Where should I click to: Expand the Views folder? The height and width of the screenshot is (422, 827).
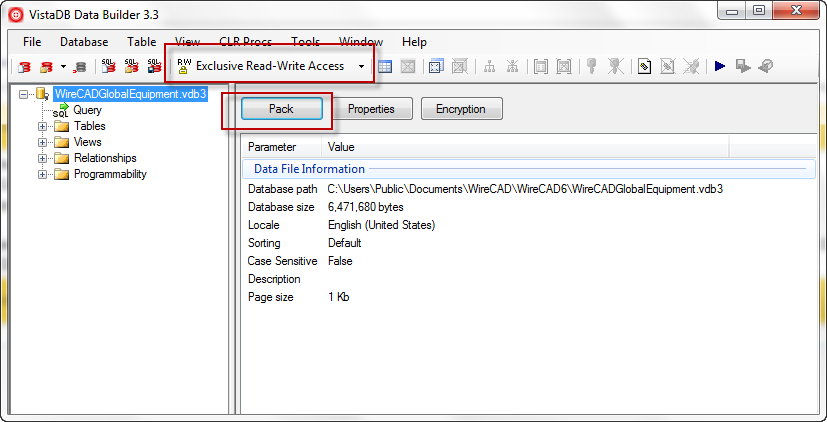(x=43, y=142)
